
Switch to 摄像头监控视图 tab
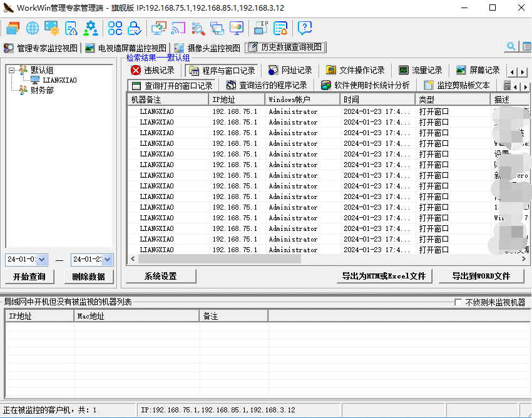click(x=208, y=48)
